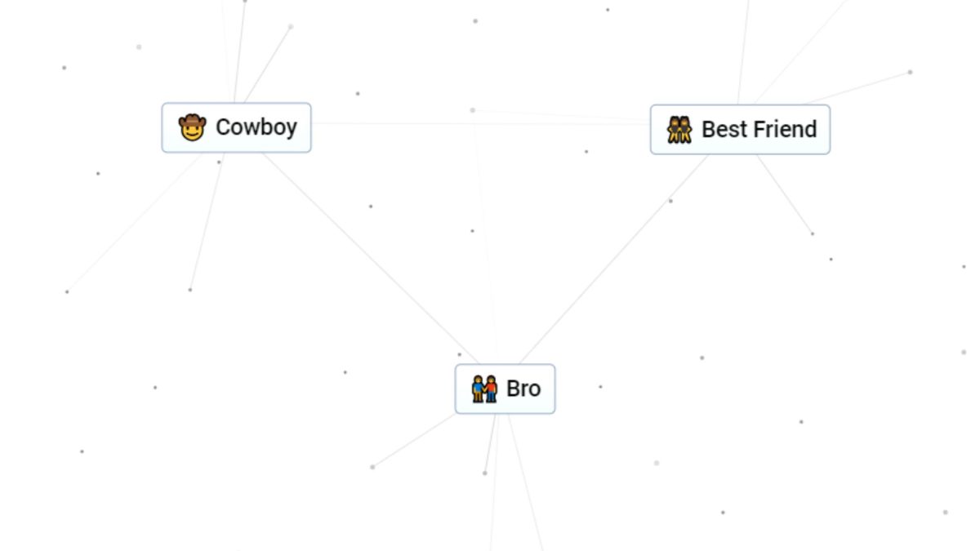
Task: Click the small dot above Bro's top-left corner
Action: coord(459,354)
